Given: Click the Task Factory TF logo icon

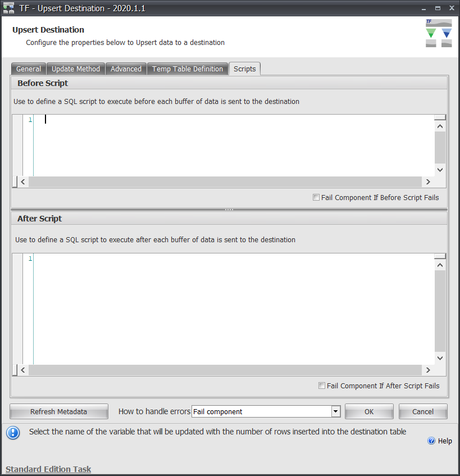Looking at the screenshot, I should pyautogui.click(x=438, y=33).
